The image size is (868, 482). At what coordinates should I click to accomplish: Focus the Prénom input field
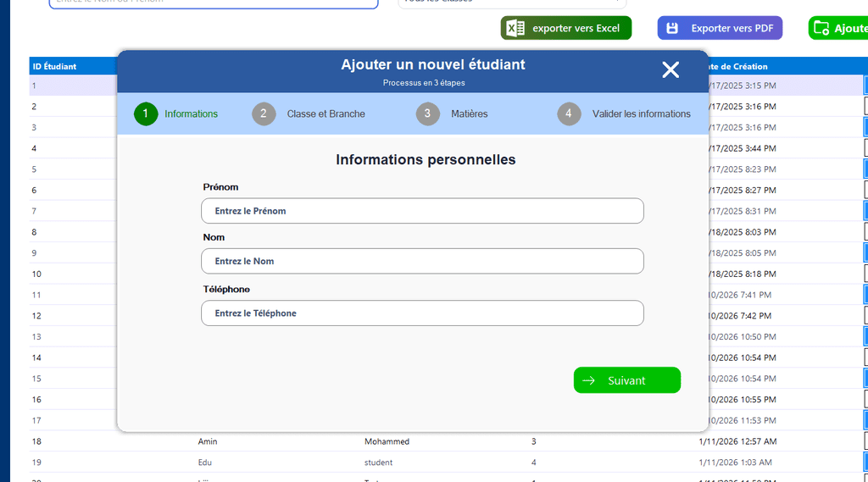(x=422, y=211)
